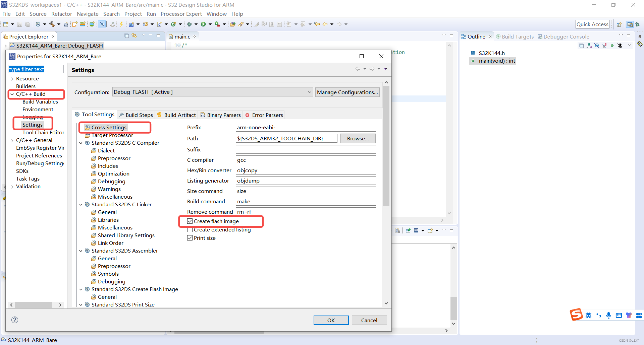Toggle Hide Static Members in Outline toolbar
644x345 pixels.
604,46
